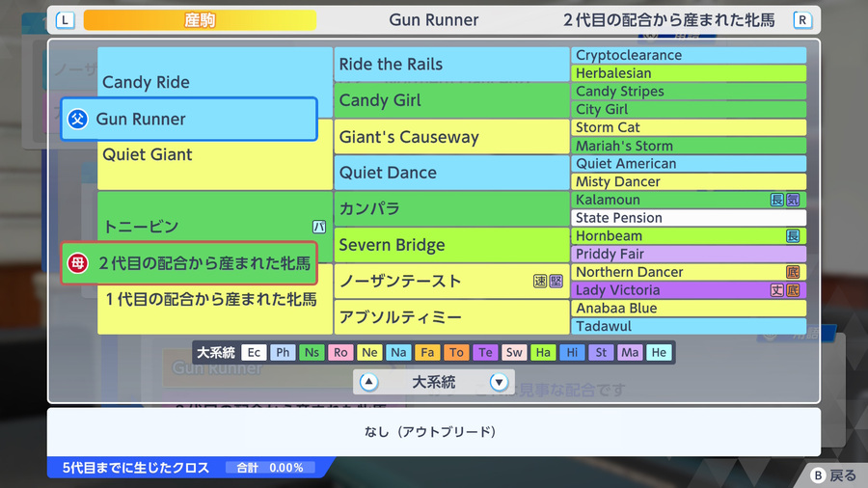The image size is (868, 488).
Task: Click the Hi lineage color swatch
Action: pos(572,352)
